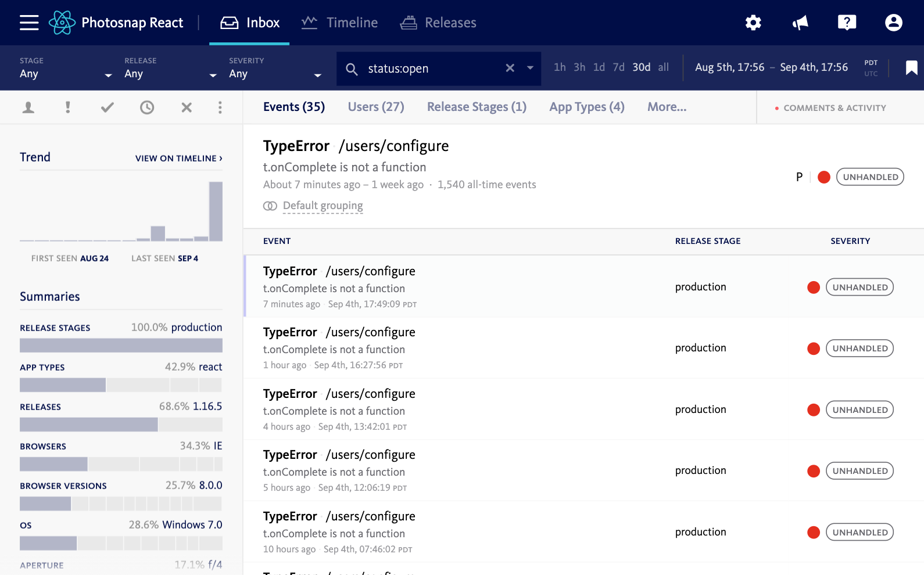Click the bookmark icon in filter bar
The image size is (924, 575).
pyautogui.click(x=911, y=68)
